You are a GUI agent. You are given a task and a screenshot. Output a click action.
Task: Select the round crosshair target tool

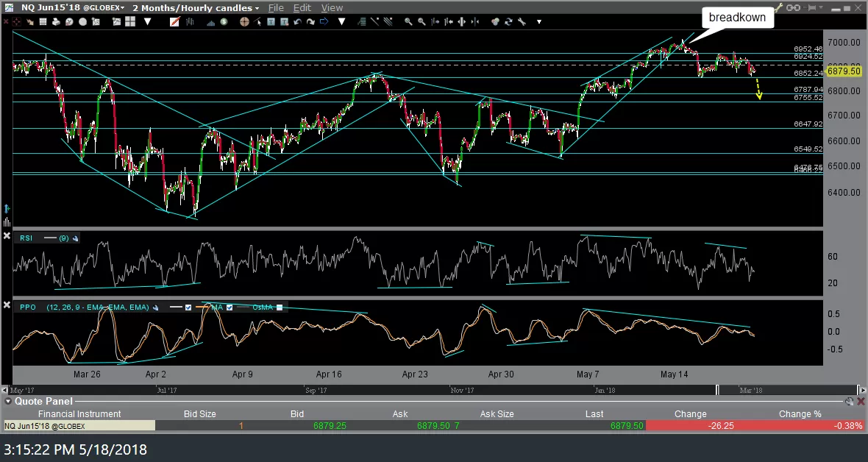pyautogui.click(x=244, y=21)
